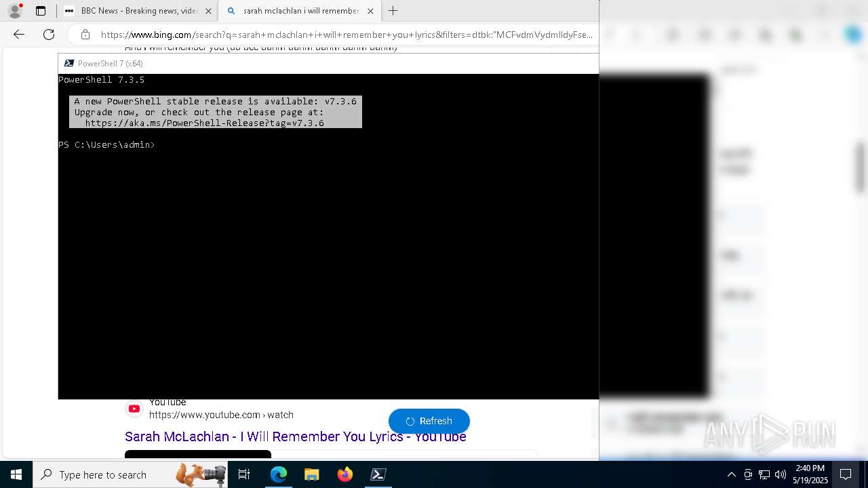View site information lock icon
This screenshot has width=868, height=488.
point(85,35)
